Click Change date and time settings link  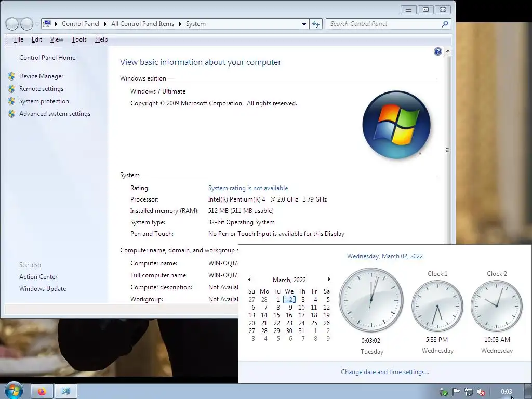coord(385,372)
